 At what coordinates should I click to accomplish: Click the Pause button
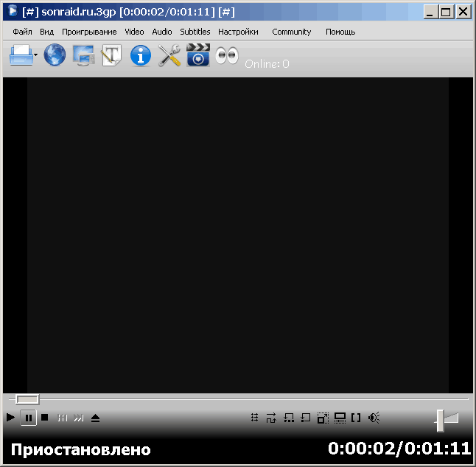point(29,418)
